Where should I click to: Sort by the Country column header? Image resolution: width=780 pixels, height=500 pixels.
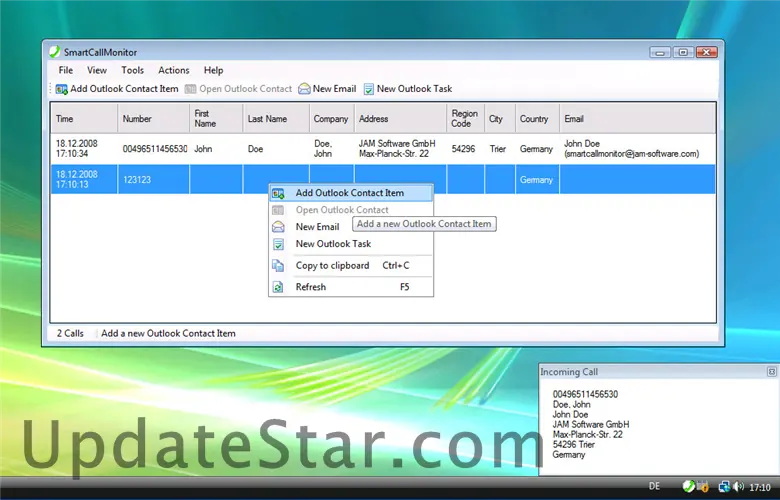point(537,119)
